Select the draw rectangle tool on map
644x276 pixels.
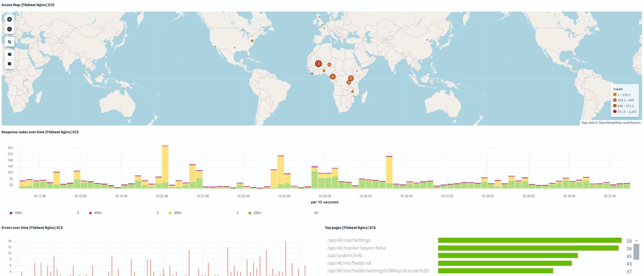(x=9, y=64)
